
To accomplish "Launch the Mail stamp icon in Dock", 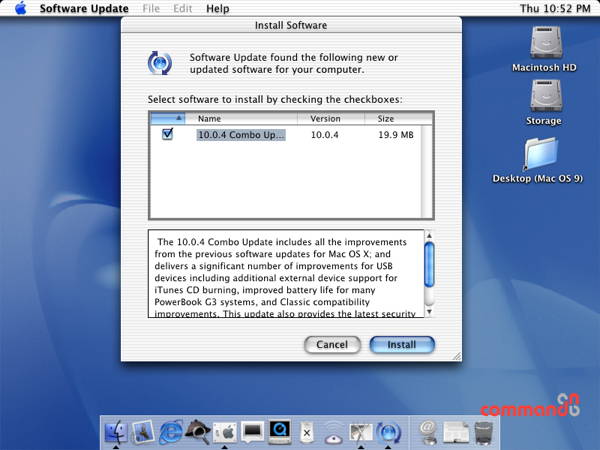I will click(143, 432).
